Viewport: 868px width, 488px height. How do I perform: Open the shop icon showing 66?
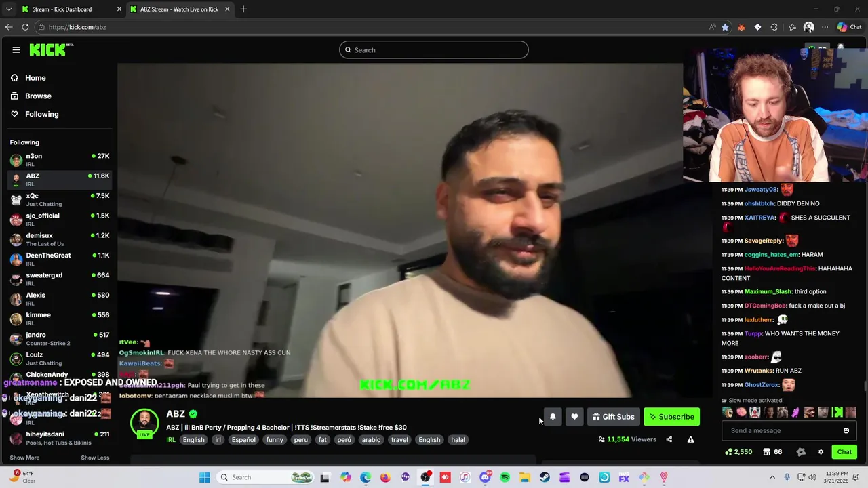(772, 452)
